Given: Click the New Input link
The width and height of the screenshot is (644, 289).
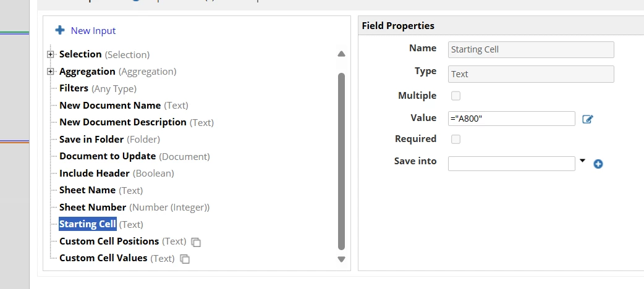Looking at the screenshot, I should [x=93, y=31].
